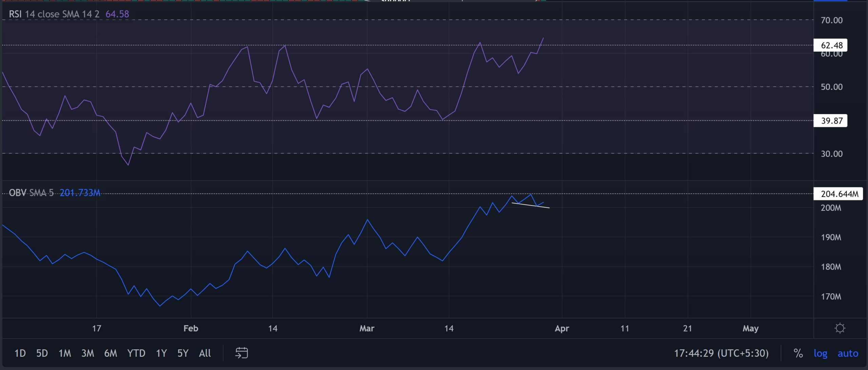Select the All history range
Viewport: 868px width, 370px height.
click(205, 353)
